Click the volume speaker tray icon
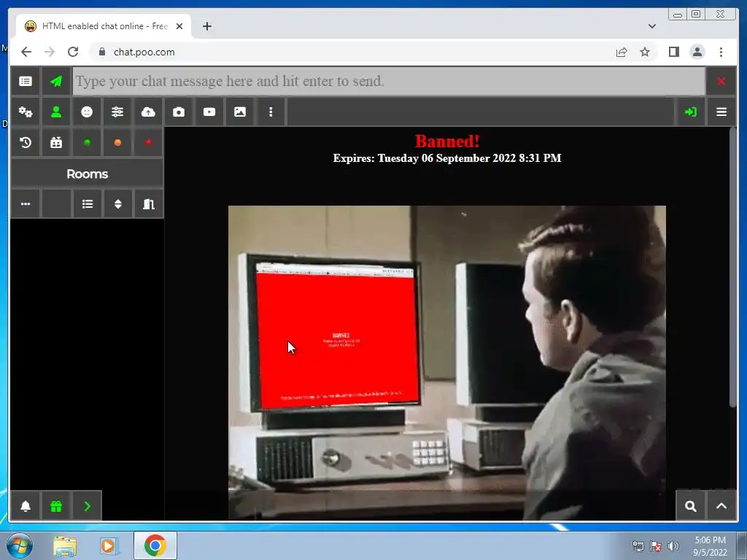The image size is (747, 560). click(673, 546)
